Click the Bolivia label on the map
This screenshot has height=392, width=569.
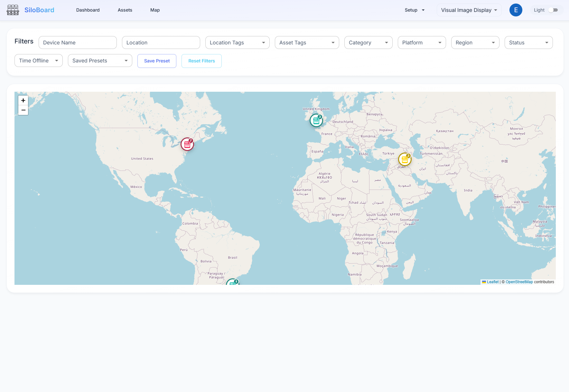206,261
